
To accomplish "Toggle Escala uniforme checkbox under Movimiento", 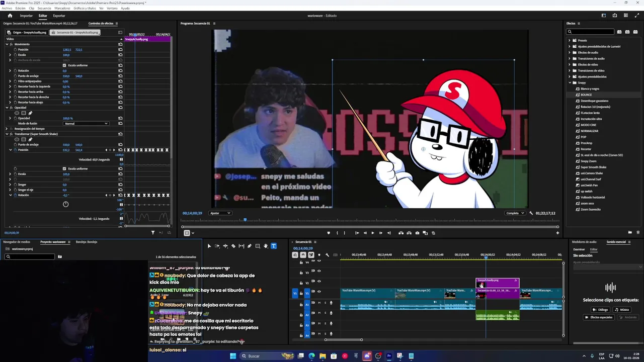I will point(64,65).
